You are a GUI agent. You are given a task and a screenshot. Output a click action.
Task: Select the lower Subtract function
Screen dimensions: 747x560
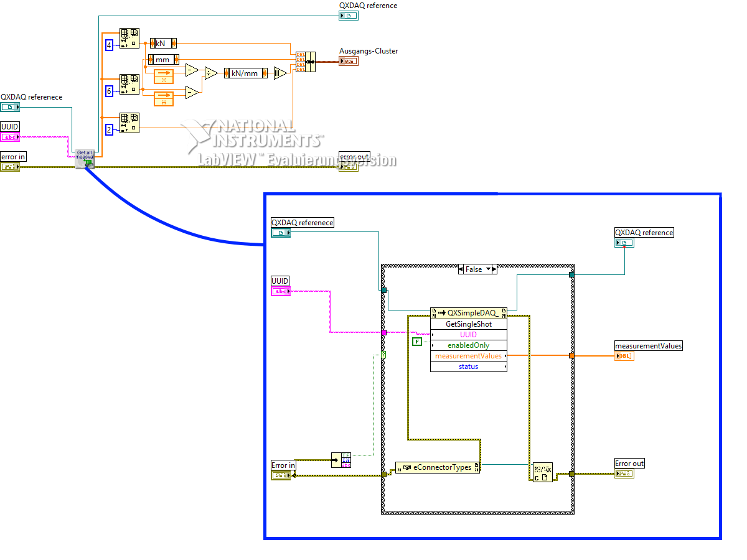192,92
